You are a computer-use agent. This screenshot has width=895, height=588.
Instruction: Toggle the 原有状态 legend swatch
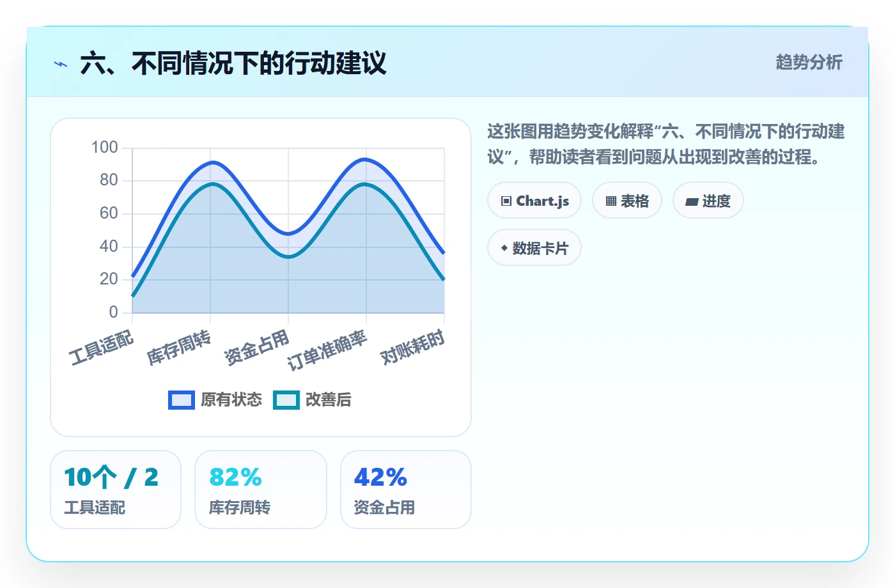coord(182,400)
